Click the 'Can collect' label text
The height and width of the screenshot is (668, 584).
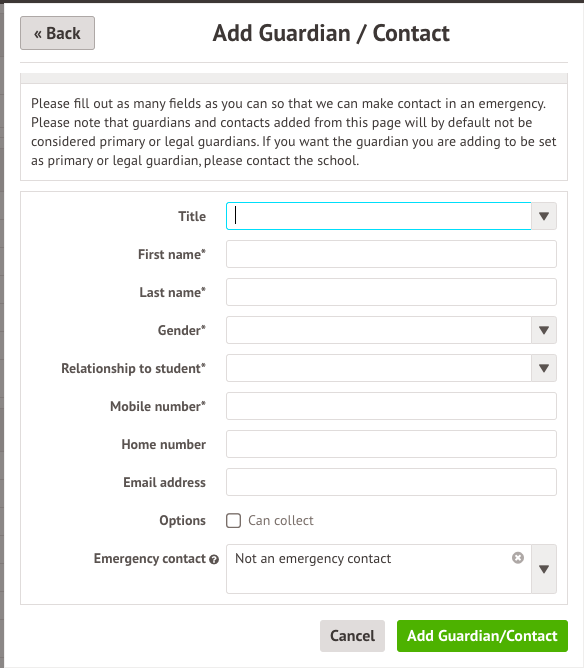(x=281, y=521)
